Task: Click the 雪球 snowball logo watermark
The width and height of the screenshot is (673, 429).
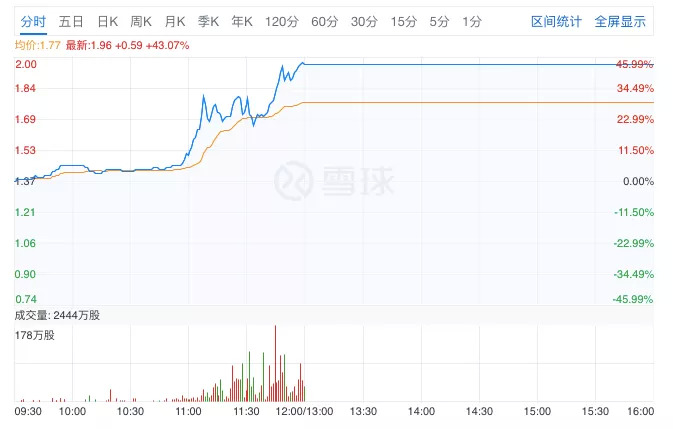Action: click(x=336, y=181)
